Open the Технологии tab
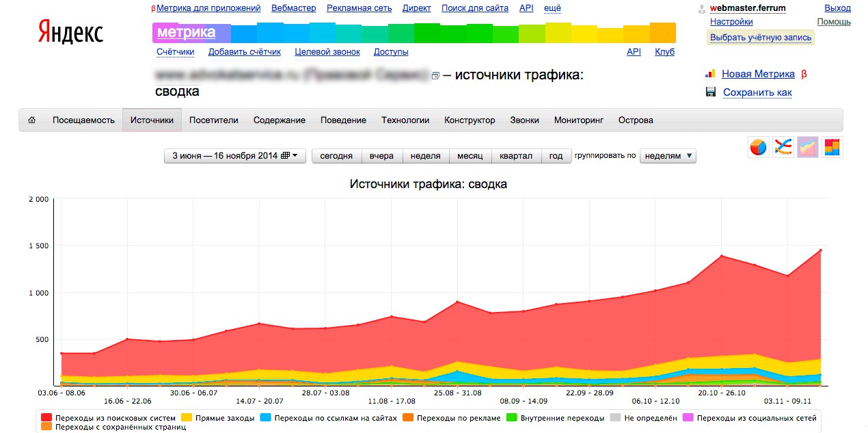 point(405,120)
